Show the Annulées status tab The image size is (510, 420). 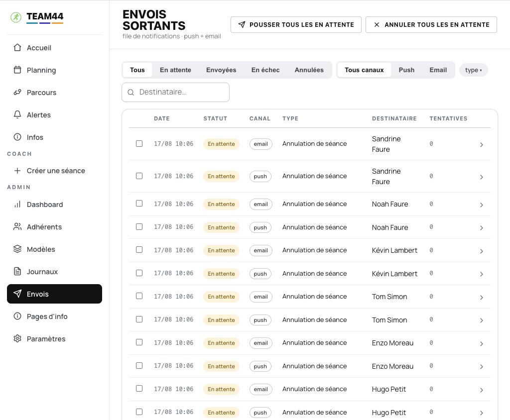tap(309, 70)
